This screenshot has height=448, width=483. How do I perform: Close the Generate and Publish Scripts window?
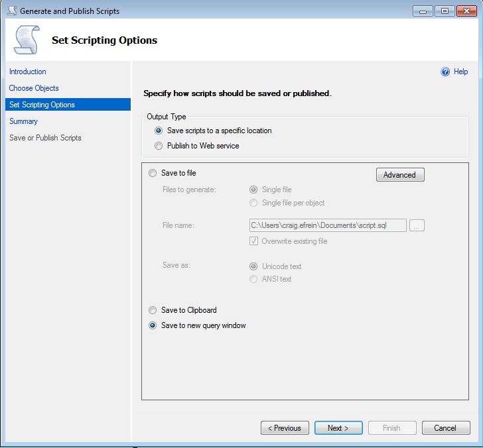[x=466, y=11]
